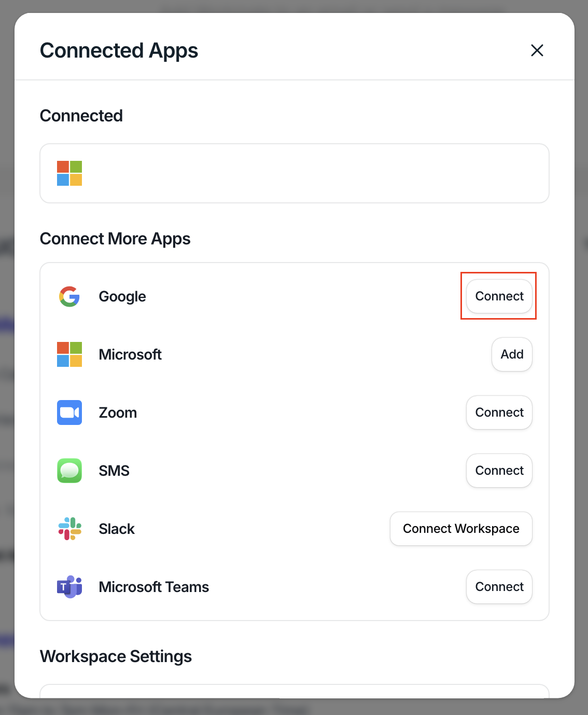Click the Slack logo icon
The height and width of the screenshot is (715, 588).
point(69,529)
